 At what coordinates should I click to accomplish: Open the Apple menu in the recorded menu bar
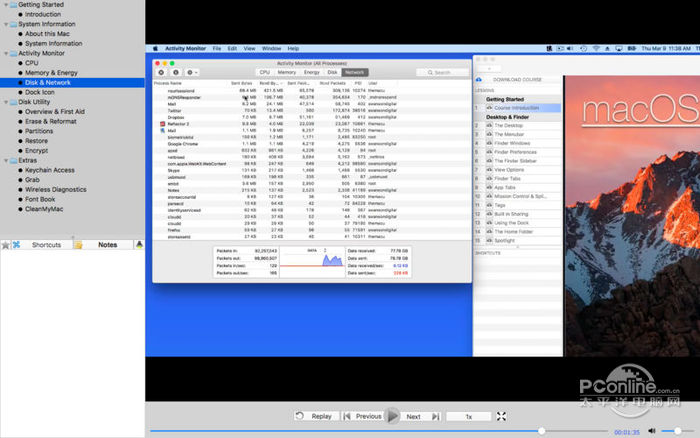tap(155, 48)
